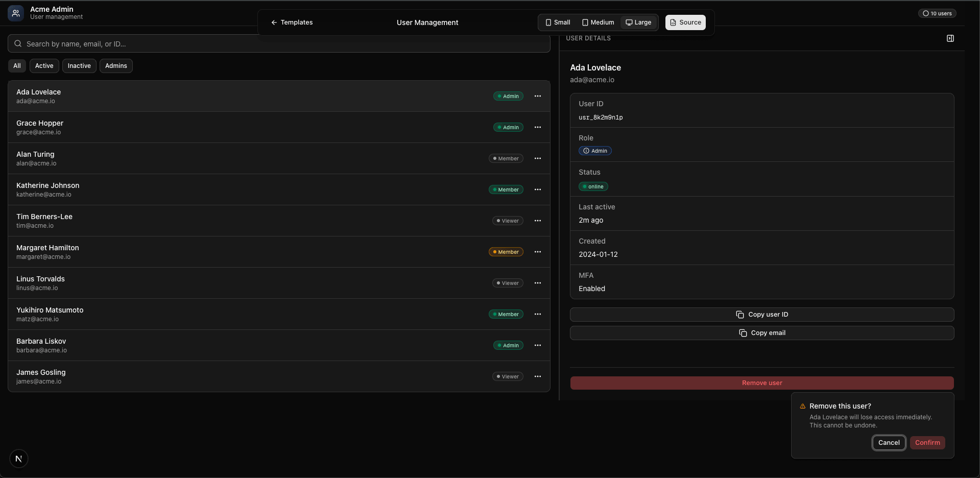Viewport: 980px width, 478px height.
Task: Click the 2m ago last active value
Action: [x=591, y=220]
